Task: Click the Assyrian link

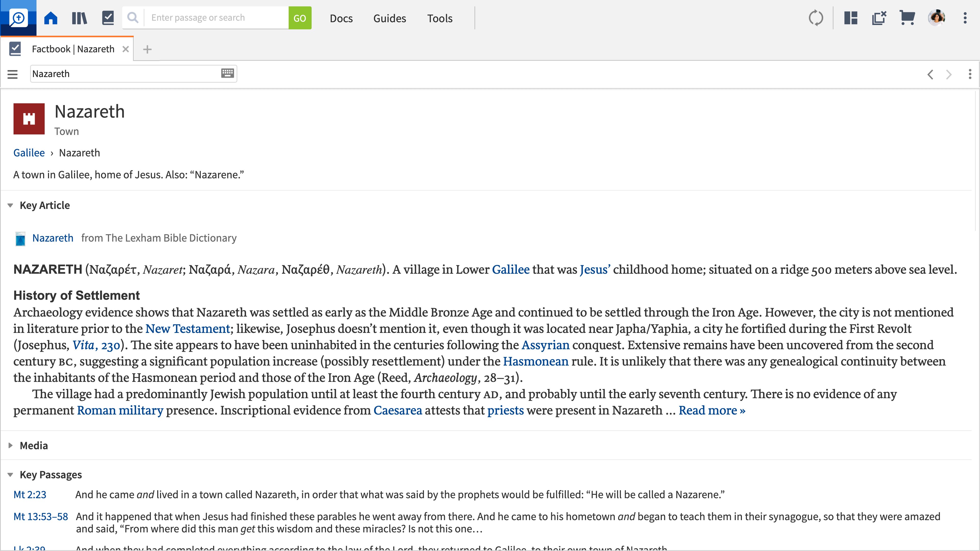Action: coord(546,345)
